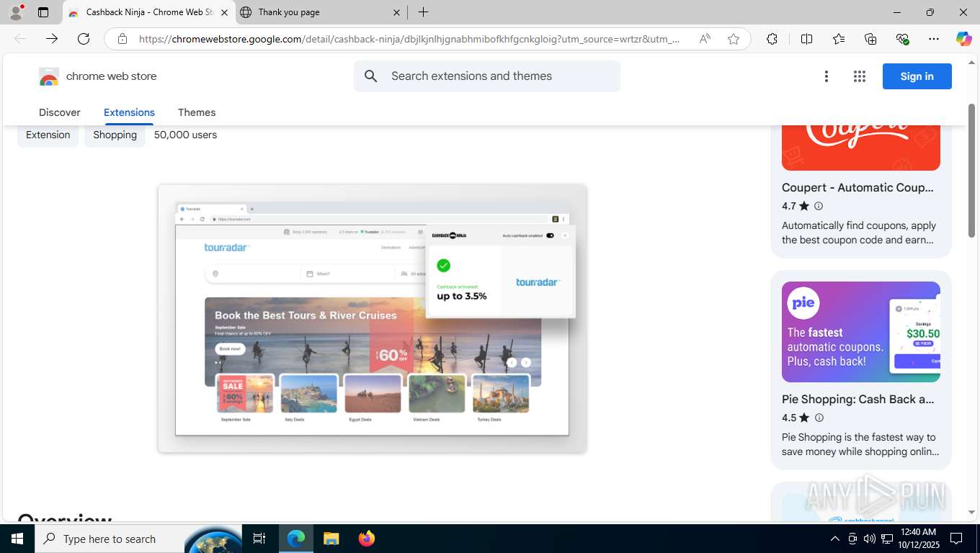Refresh the current page
The width and height of the screenshot is (980, 553).
click(x=84, y=39)
